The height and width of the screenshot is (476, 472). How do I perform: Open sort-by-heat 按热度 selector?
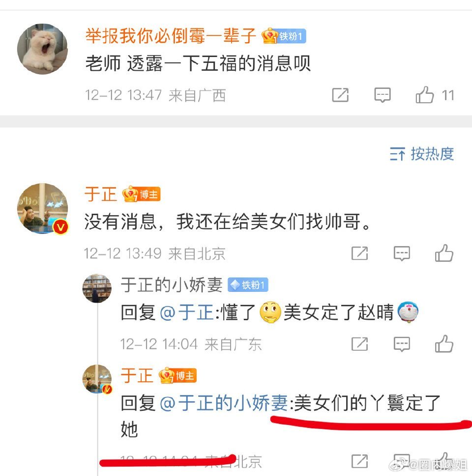coord(422,154)
